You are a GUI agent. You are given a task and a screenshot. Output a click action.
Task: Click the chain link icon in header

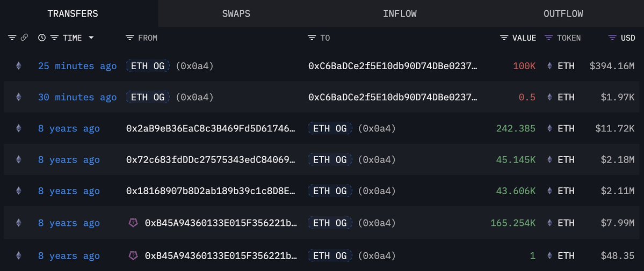point(24,38)
